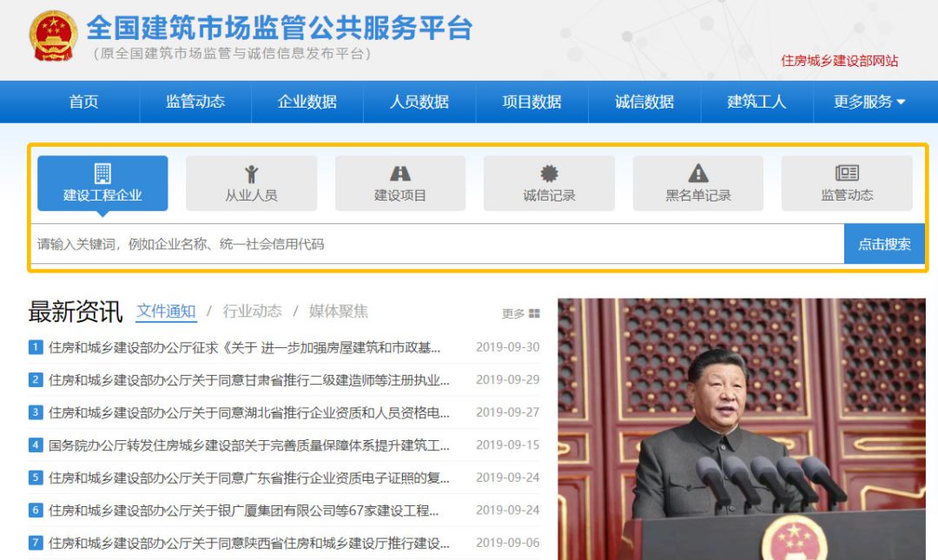Click the 更多 link beside news tabs

pos(512,313)
